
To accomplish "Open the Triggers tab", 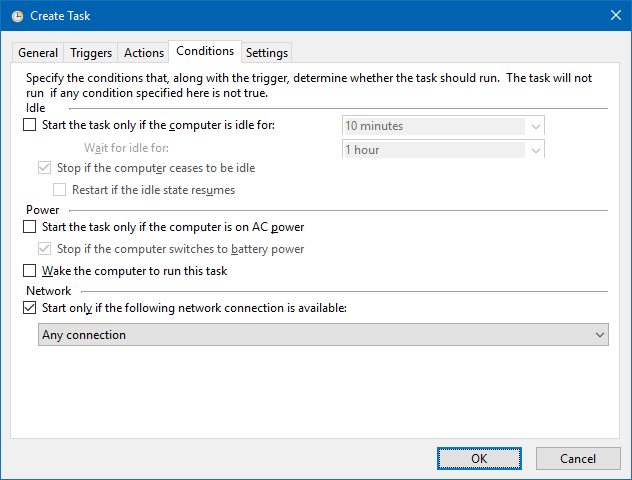I will point(91,53).
